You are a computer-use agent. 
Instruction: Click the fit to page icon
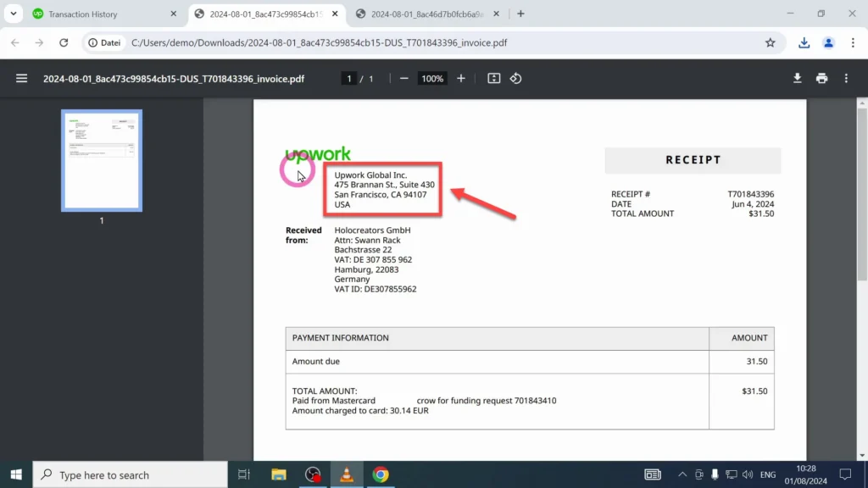(494, 79)
